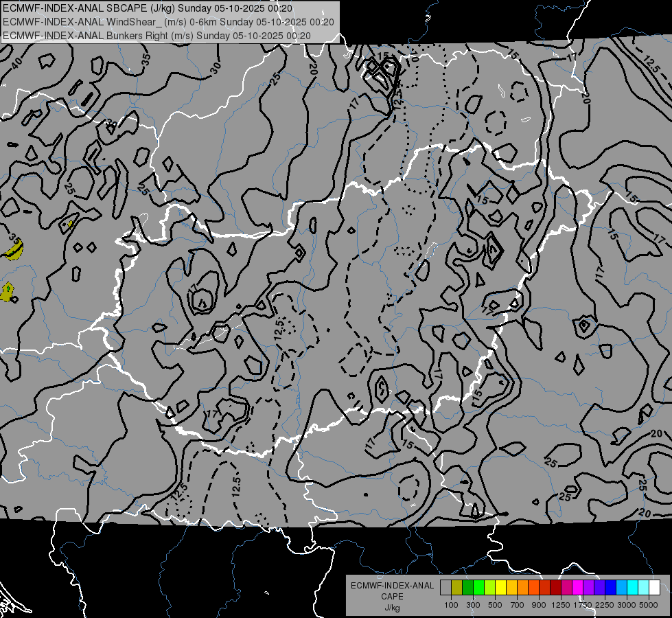Image resolution: width=672 pixels, height=618 pixels.
Task: Click the legend's 1750 tick value
Action: pos(583,605)
